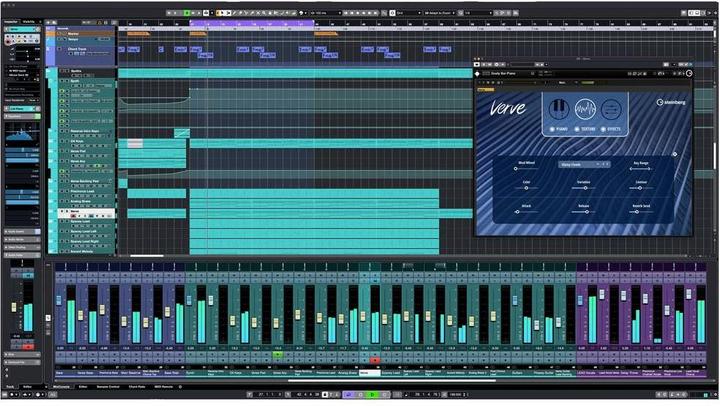Image resolution: width=720 pixels, height=406 pixels.
Task: Click the LEAD Vocals channel name in mixer
Action: click(587, 373)
